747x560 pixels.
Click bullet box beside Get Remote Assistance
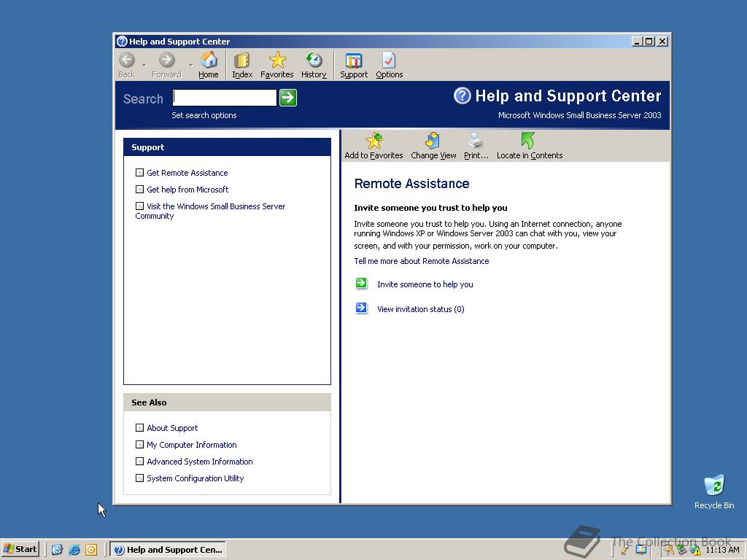pos(139,172)
